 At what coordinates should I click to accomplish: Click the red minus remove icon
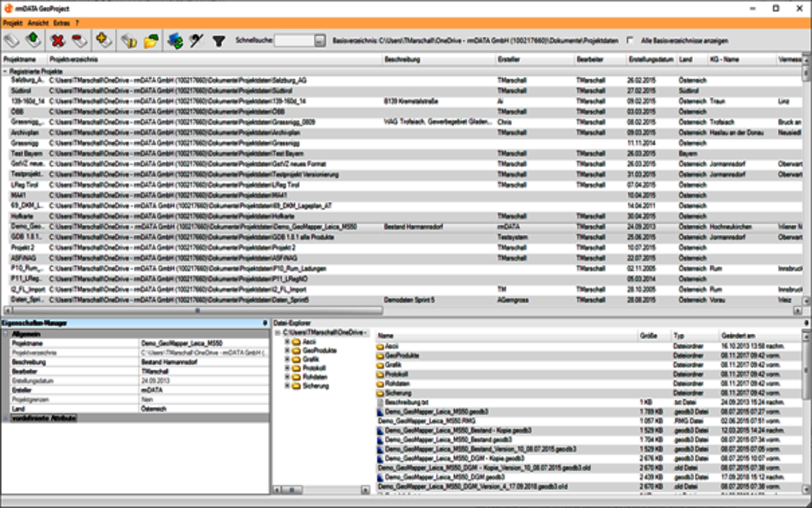point(79,40)
